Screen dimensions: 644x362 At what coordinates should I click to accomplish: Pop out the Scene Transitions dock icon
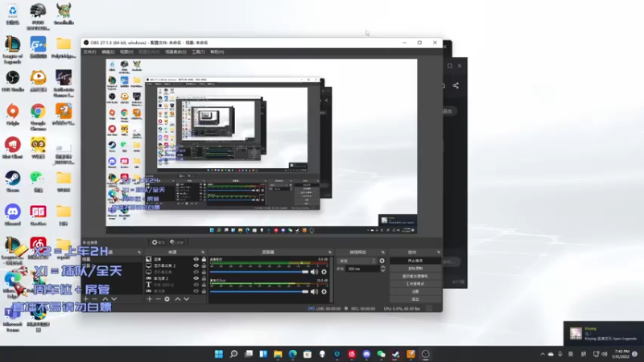(x=383, y=252)
